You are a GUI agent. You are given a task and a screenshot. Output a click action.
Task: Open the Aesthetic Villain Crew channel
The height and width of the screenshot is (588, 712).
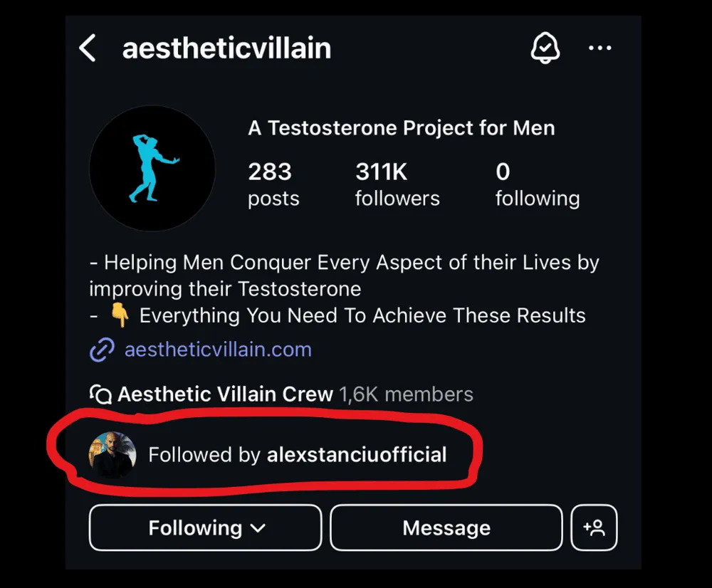click(x=225, y=394)
